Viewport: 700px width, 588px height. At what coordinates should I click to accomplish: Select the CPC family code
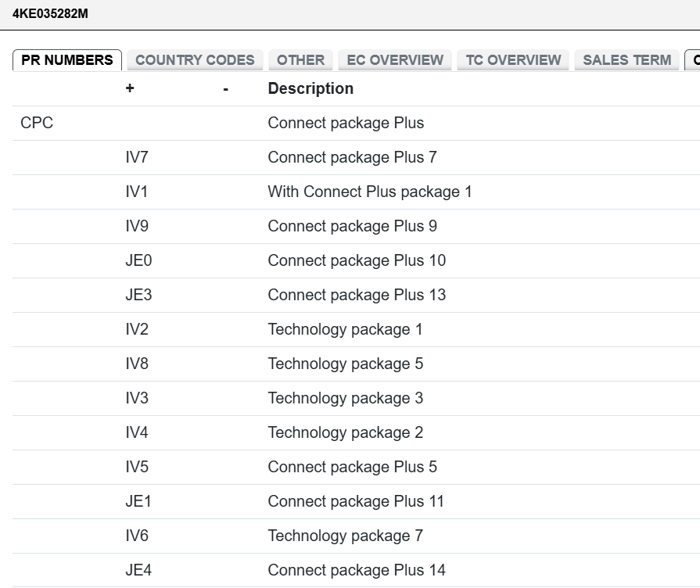pos(37,123)
